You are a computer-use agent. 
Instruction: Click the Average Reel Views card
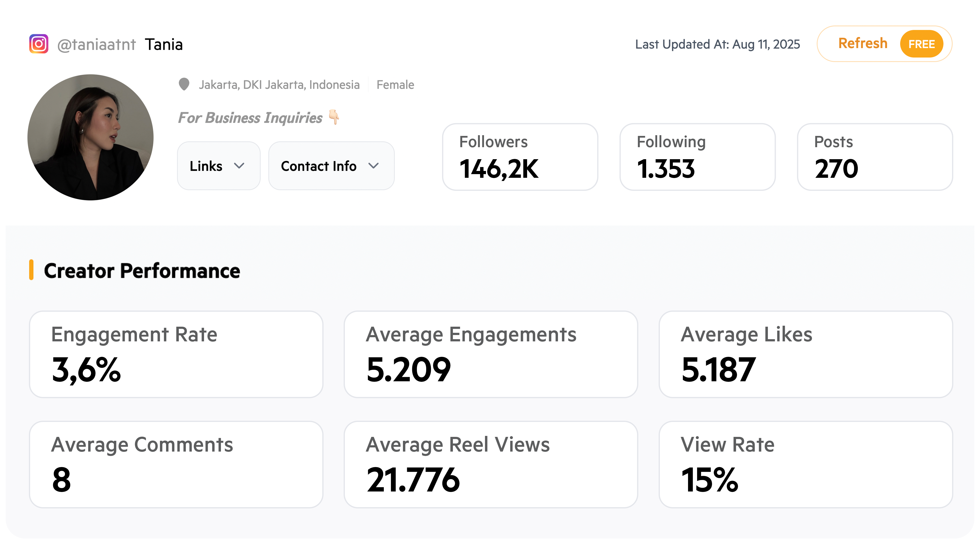pos(490,464)
